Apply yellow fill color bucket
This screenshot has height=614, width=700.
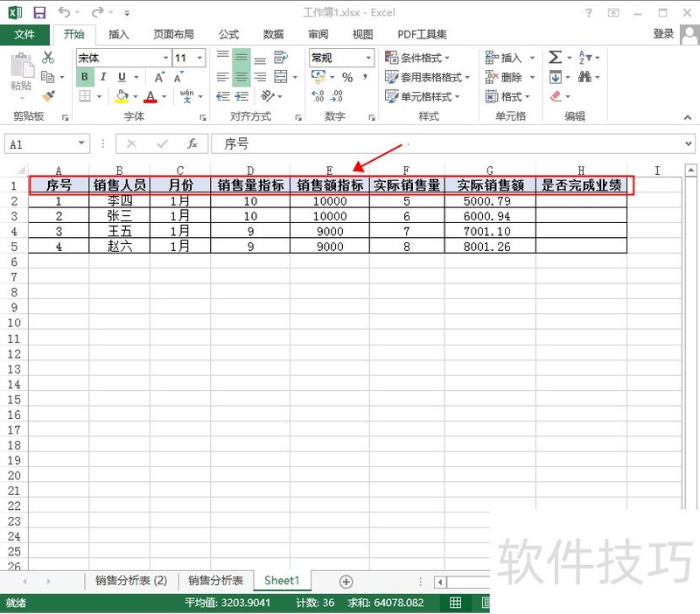pyautogui.click(x=122, y=96)
